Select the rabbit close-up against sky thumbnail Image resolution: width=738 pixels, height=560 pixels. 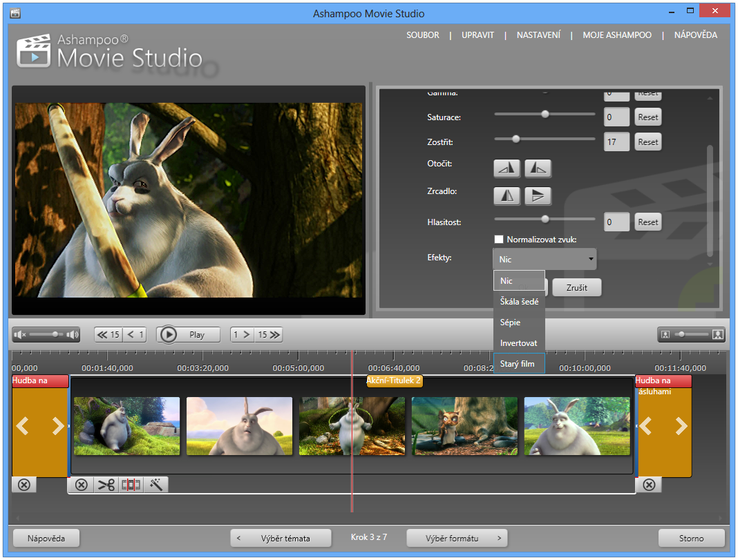pyautogui.click(x=239, y=426)
